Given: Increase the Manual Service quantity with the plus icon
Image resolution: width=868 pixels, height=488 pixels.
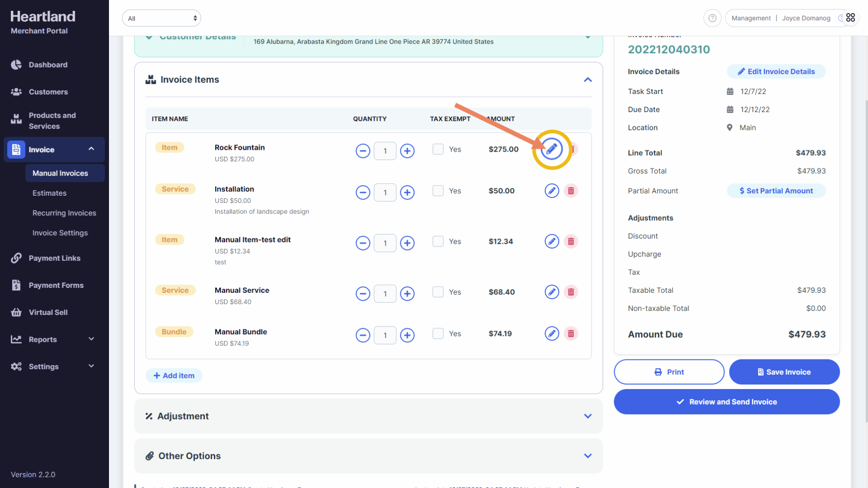Looking at the screenshot, I should tap(407, 294).
